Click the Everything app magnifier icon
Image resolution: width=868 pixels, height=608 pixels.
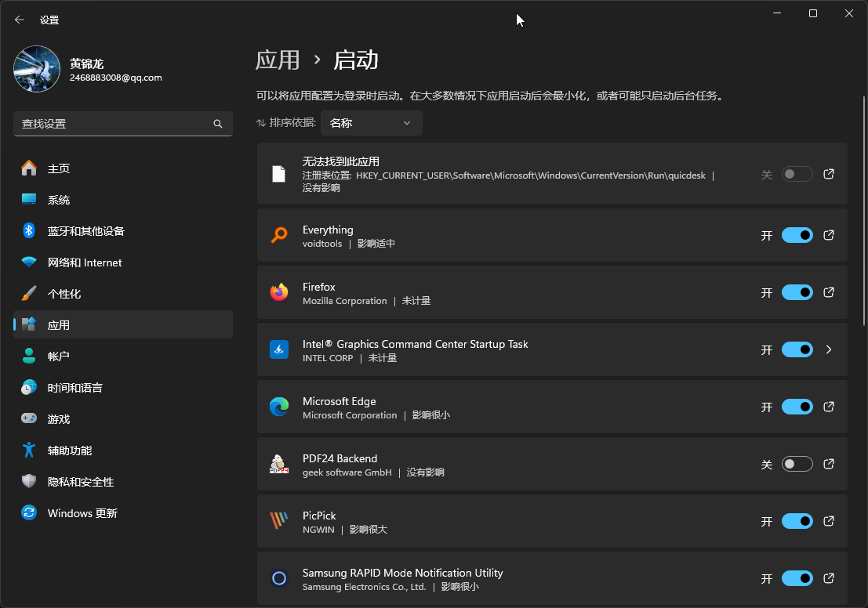(x=278, y=235)
